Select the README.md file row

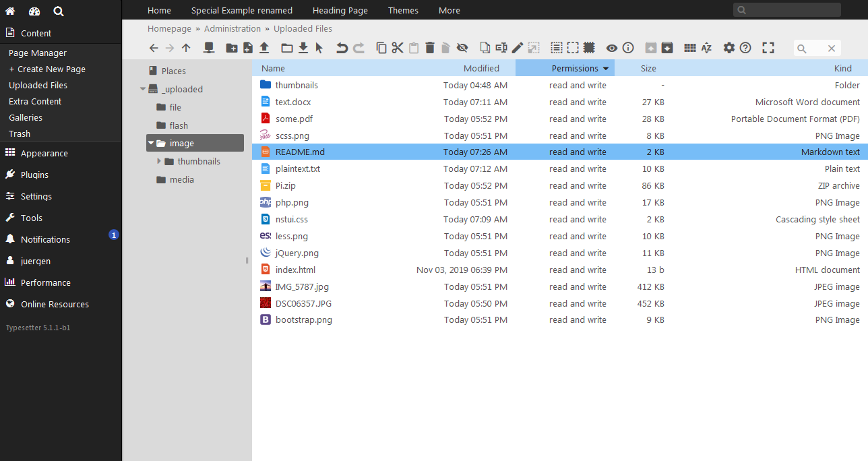(x=297, y=152)
